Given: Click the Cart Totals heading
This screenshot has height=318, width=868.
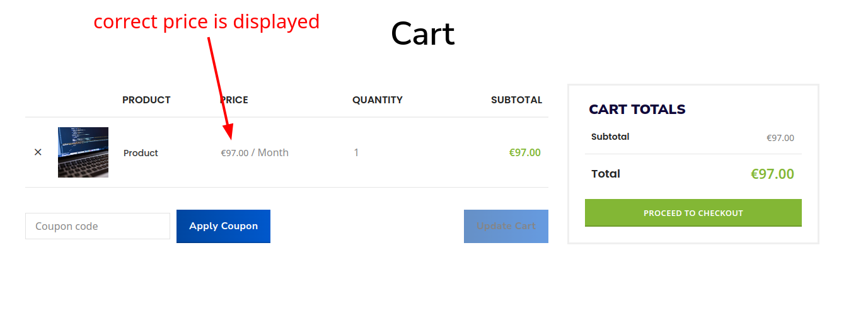Looking at the screenshot, I should click(637, 110).
